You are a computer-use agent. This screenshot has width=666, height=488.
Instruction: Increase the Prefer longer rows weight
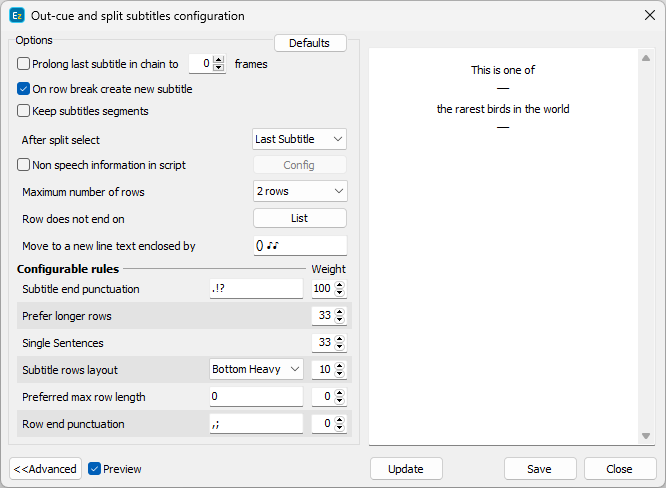[x=340, y=312]
